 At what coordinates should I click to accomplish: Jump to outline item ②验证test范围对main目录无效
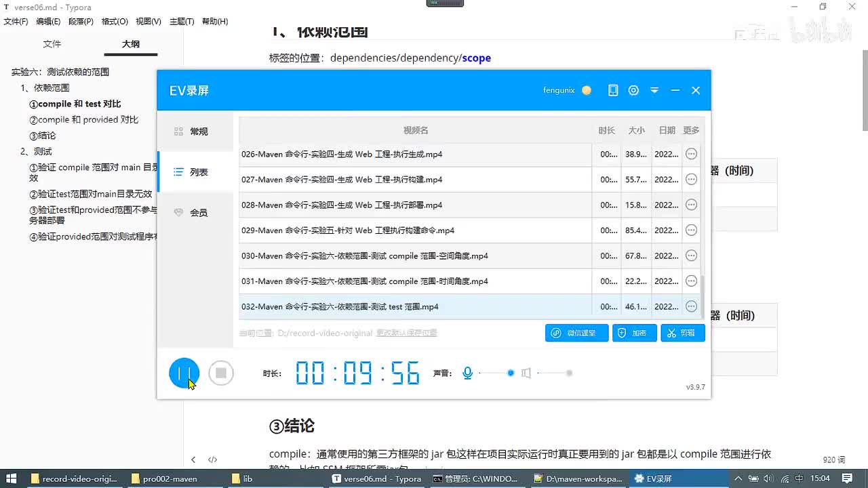[x=90, y=194]
